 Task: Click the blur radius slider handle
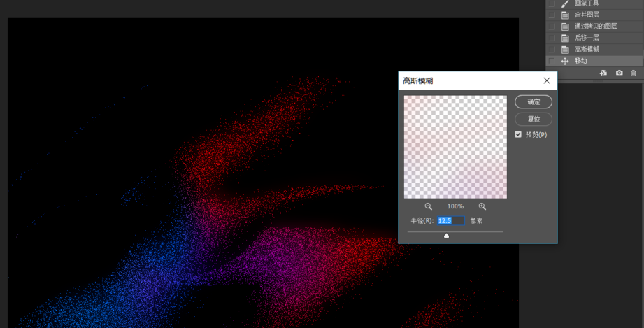pos(447,236)
